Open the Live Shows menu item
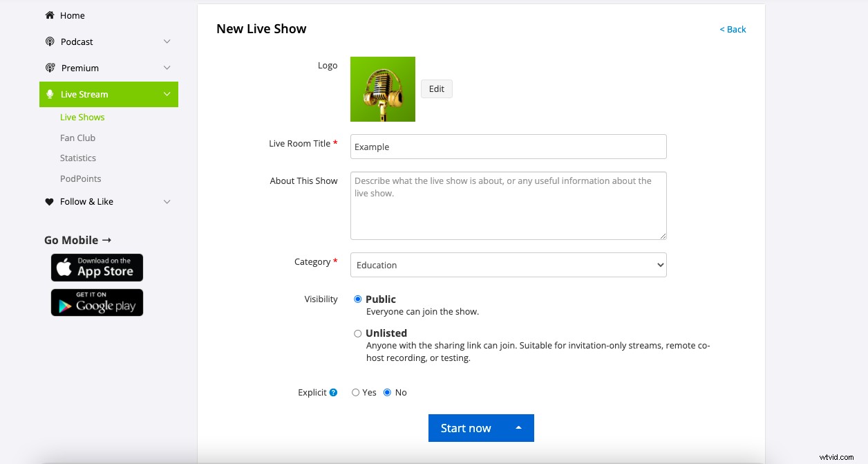The image size is (868, 464). 82,117
